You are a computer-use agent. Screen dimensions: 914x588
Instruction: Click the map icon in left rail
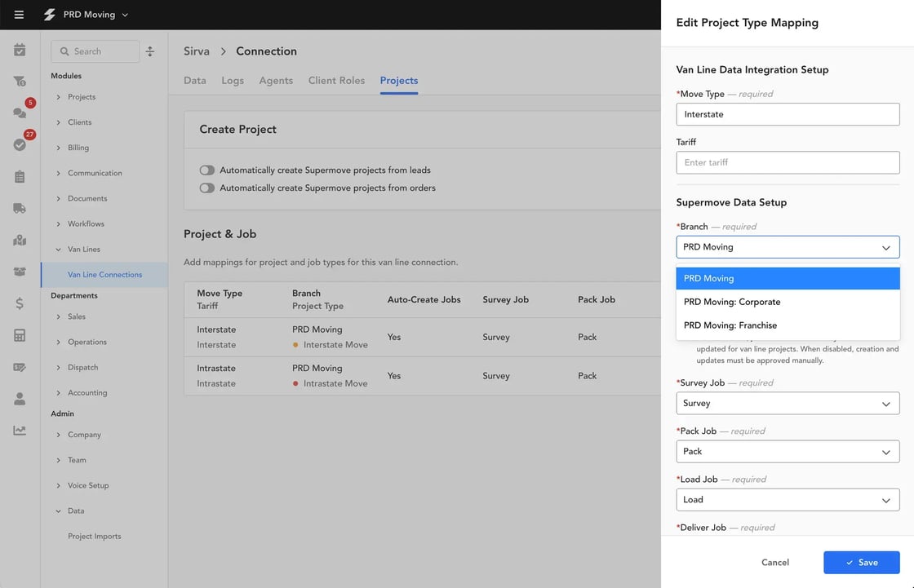(x=20, y=240)
